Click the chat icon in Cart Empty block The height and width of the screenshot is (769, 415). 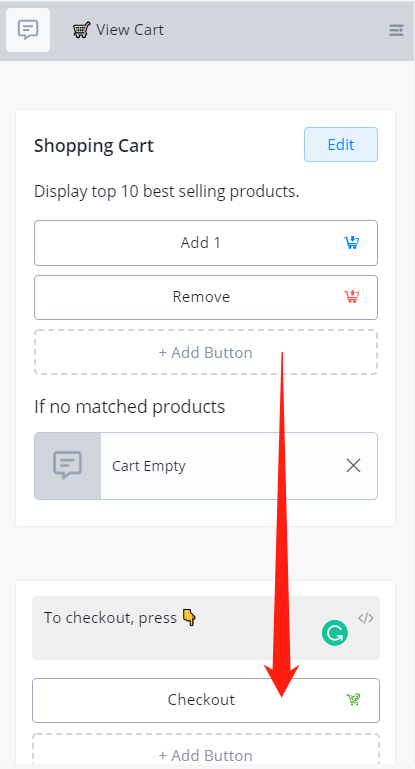68,466
